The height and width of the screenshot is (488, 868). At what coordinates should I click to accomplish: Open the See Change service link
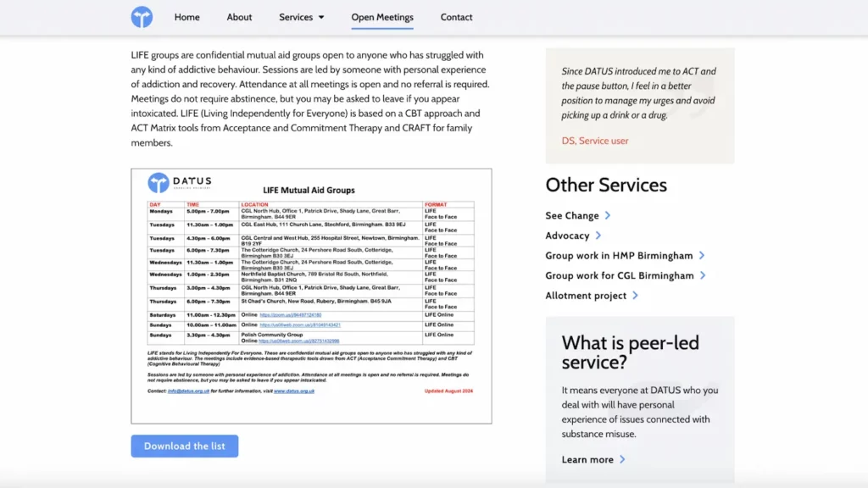pyautogui.click(x=572, y=215)
